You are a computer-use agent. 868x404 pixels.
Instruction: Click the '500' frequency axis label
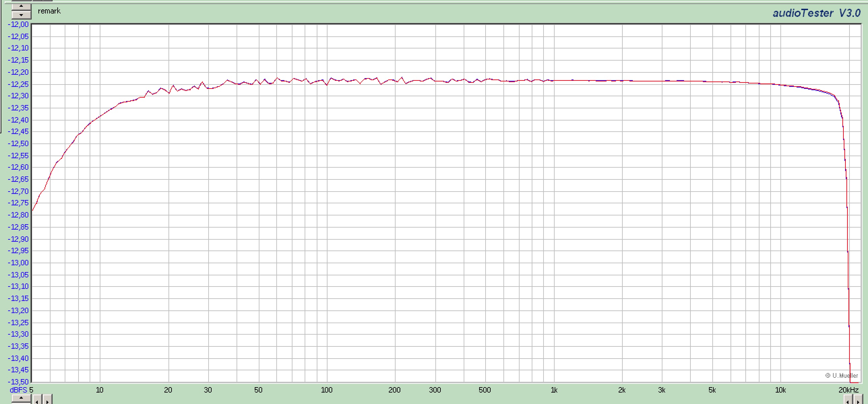(485, 390)
